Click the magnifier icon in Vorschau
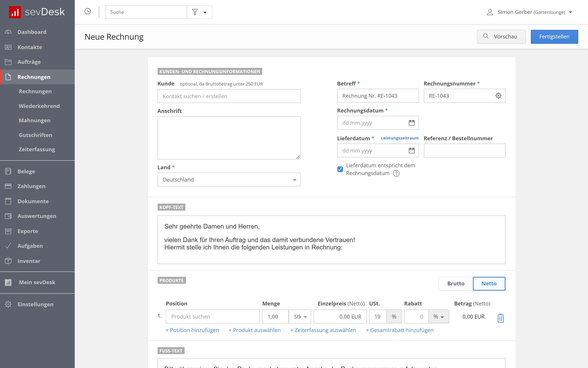 point(486,36)
